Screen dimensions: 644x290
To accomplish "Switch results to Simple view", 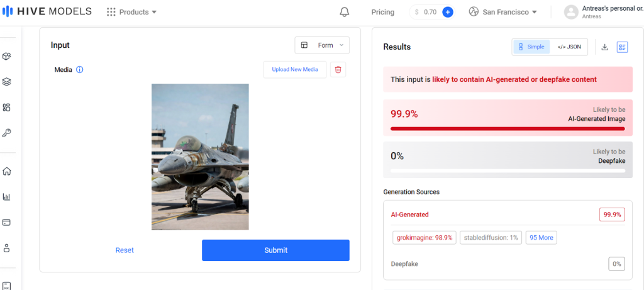I will 531,47.
